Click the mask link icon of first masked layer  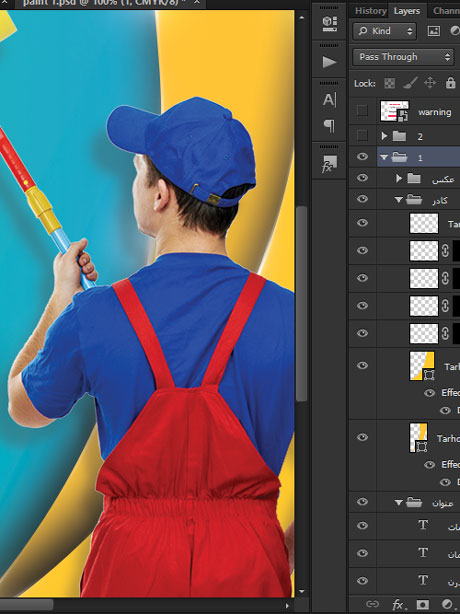445,251
